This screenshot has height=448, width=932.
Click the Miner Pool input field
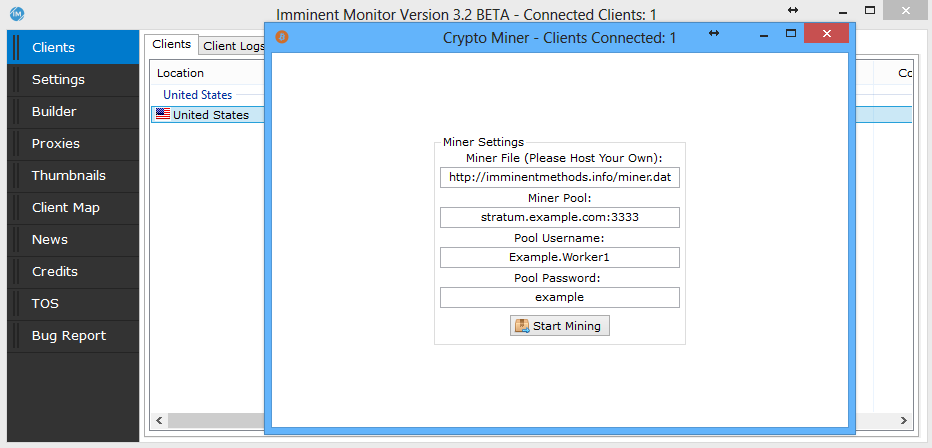(x=559, y=217)
